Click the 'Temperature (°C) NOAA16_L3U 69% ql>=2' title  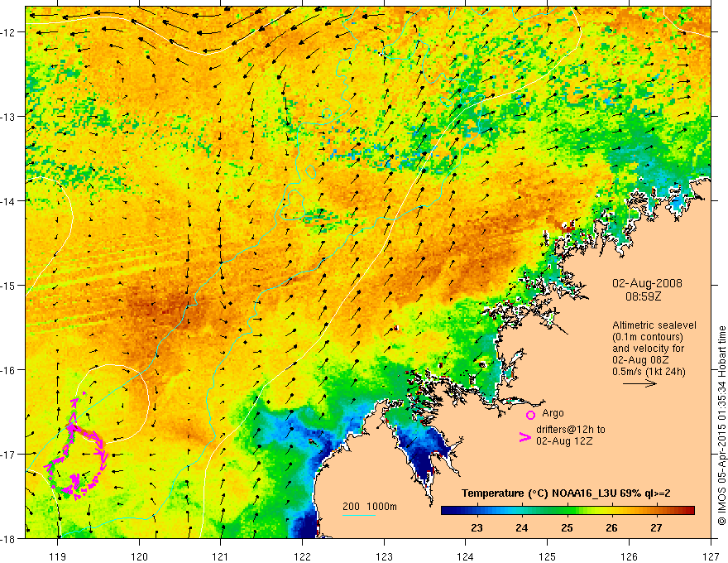(x=566, y=493)
